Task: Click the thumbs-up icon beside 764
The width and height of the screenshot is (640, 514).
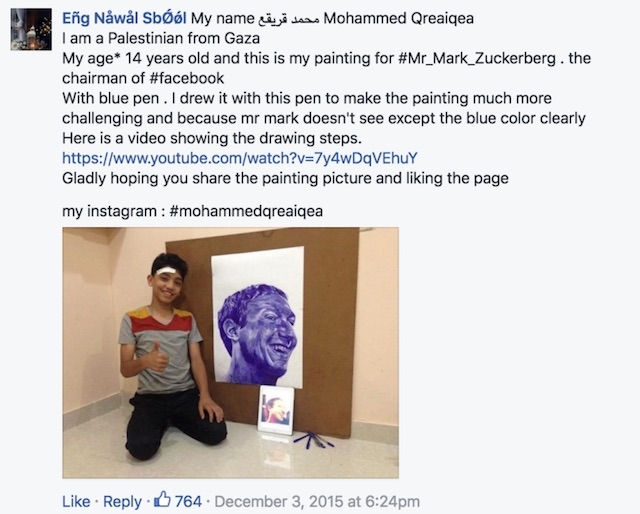Action: [x=162, y=500]
